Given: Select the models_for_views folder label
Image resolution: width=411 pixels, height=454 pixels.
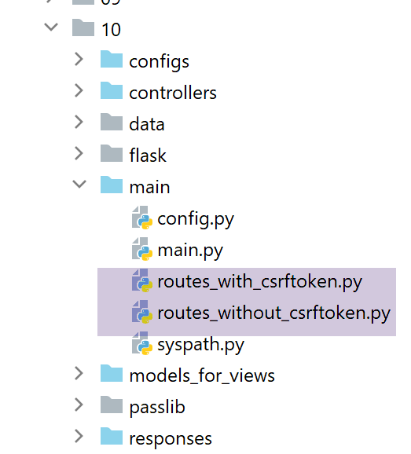Looking at the screenshot, I should point(202,376).
